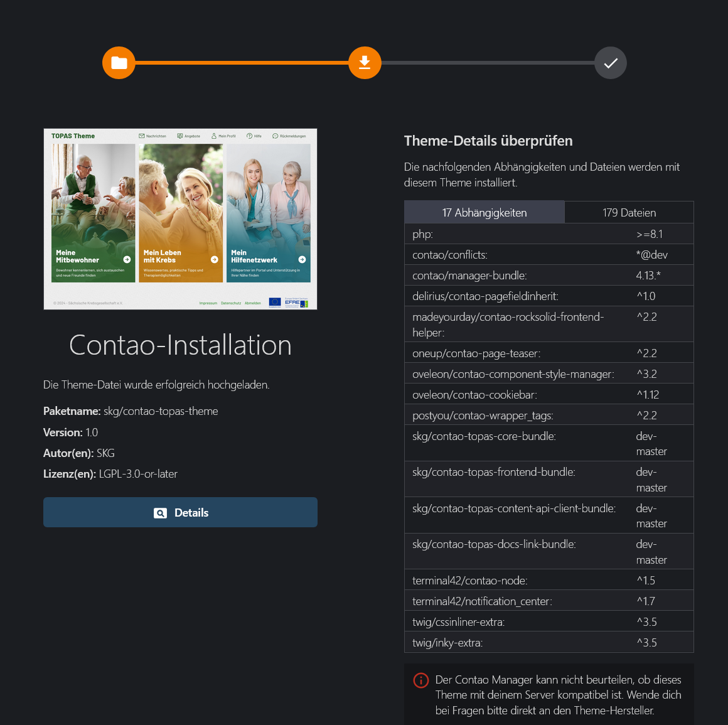Image resolution: width=728 pixels, height=725 pixels.
Task: Click the TOPAS Theme preview image
Action: [180, 218]
